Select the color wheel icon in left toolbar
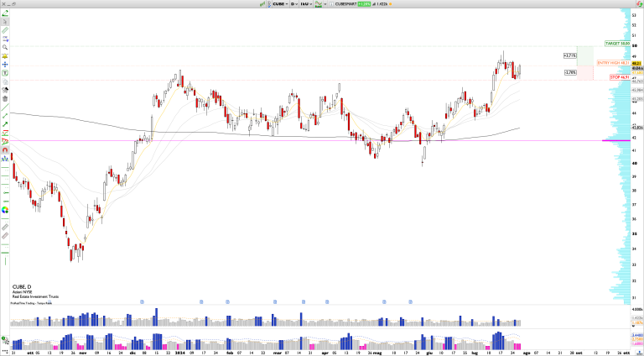 tap(5, 209)
